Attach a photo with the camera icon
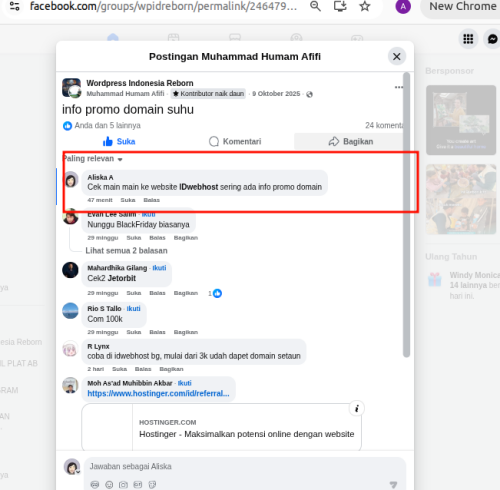 pyautogui.click(x=123, y=484)
